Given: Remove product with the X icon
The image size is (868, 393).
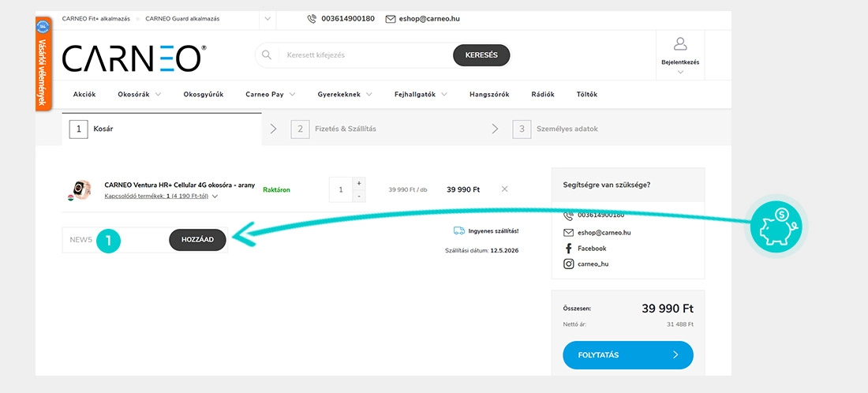Looking at the screenshot, I should click(x=504, y=189).
